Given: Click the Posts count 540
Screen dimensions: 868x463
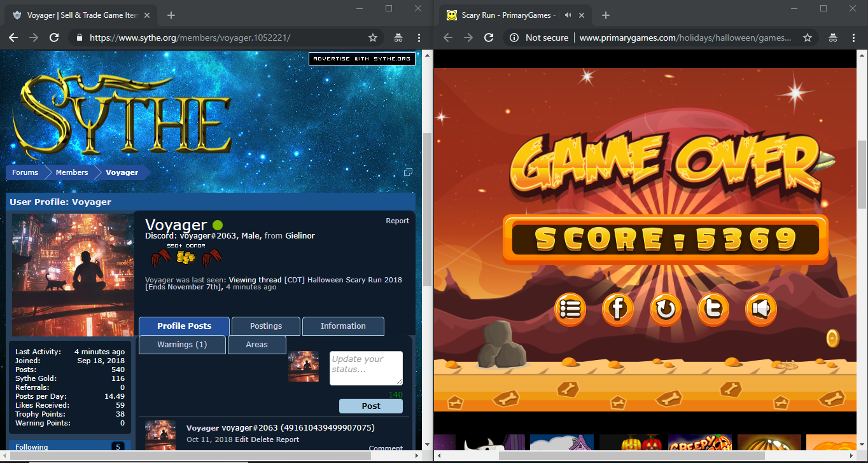Looking at the screenshot, I should click(118, 370).
